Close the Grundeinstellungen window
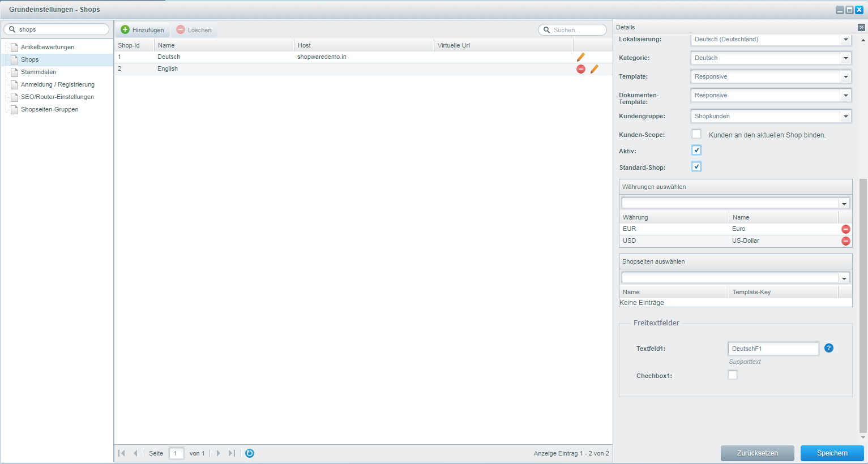The width and height of the screenshot is (868, 464). click(x=859, y=10)
